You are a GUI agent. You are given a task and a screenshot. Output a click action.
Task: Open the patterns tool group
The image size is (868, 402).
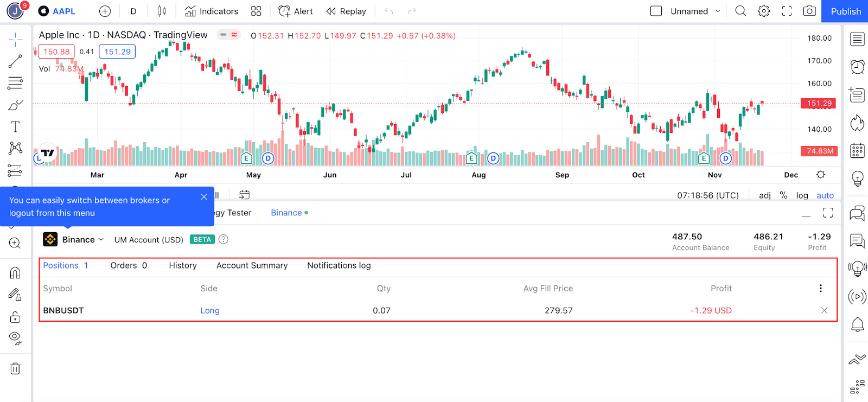(15, 148)
